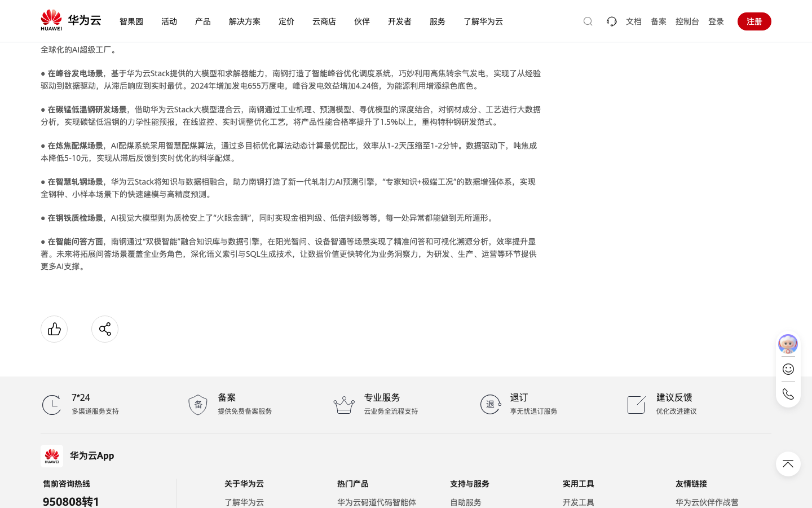Click 云业务全流程支持 text
Image resolution: width=812 pixels, height=508 pixels.
pyautogui.click(x=391, y=411)
